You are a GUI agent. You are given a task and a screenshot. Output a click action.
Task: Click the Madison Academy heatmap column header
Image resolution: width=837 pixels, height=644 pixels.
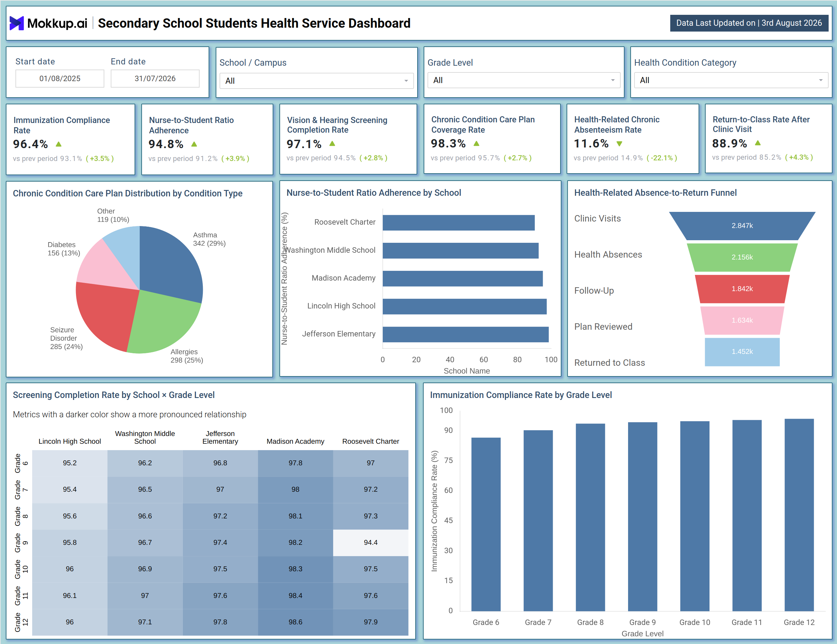click(296, 441)
